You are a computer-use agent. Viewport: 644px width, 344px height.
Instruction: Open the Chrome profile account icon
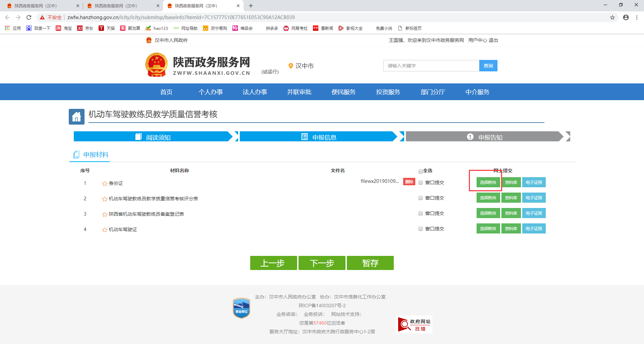pos(626,17)
